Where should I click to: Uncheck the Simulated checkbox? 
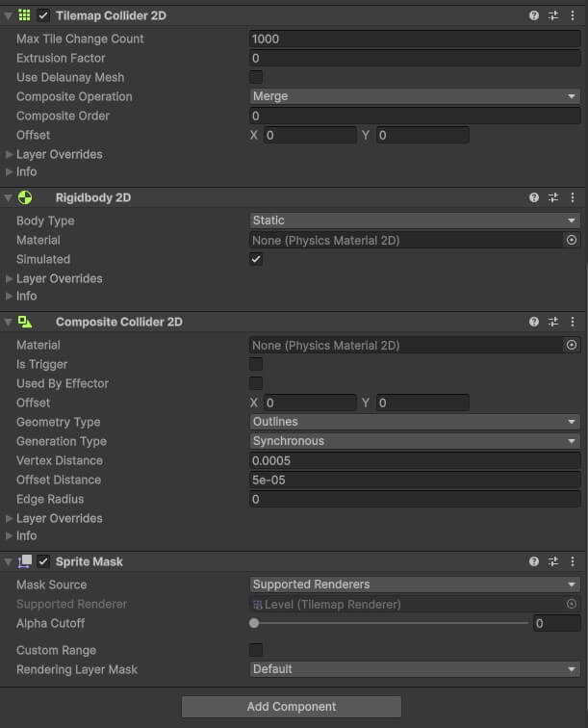[256, 259]
